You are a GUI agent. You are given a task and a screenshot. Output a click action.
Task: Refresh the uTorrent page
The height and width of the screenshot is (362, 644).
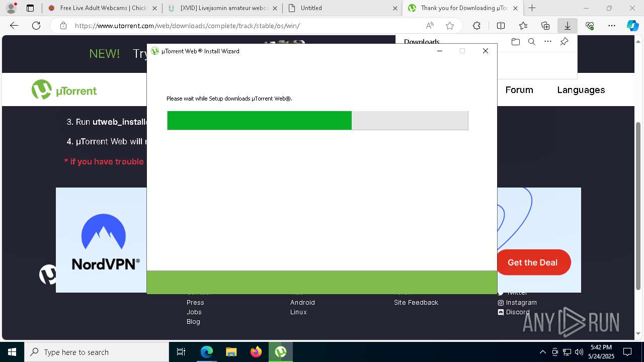point(36,26)
